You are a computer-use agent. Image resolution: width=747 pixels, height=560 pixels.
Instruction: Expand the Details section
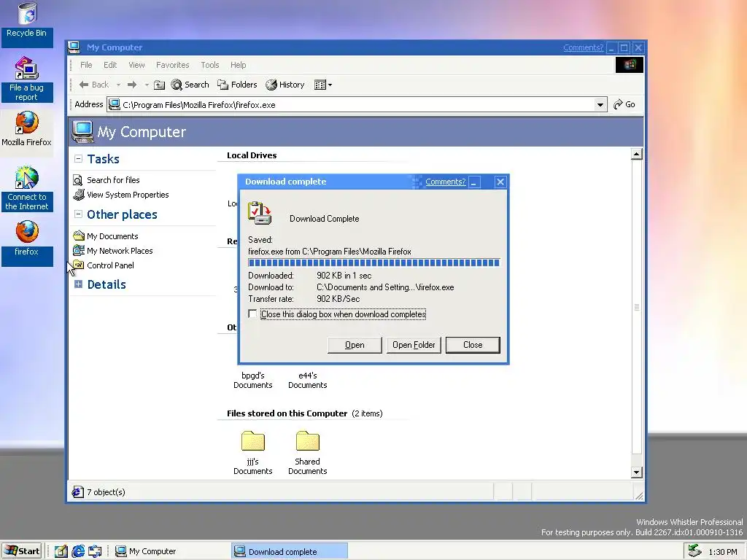pyautogui.click(x=79, y=284)
